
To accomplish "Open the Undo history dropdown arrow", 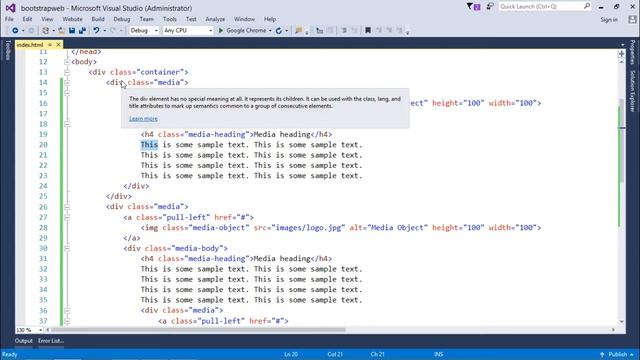I will 104,31.
